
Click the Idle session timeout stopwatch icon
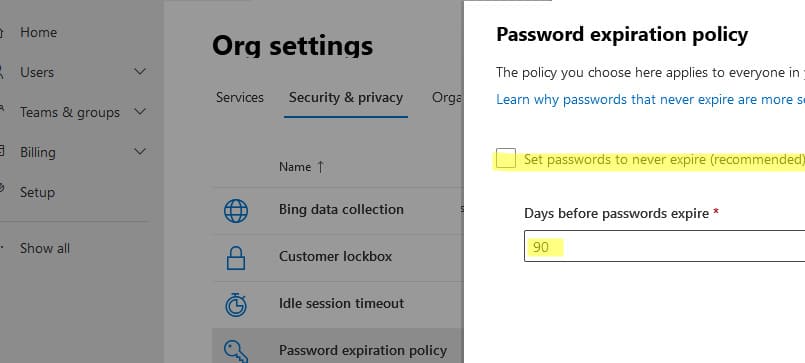point(236,304)
